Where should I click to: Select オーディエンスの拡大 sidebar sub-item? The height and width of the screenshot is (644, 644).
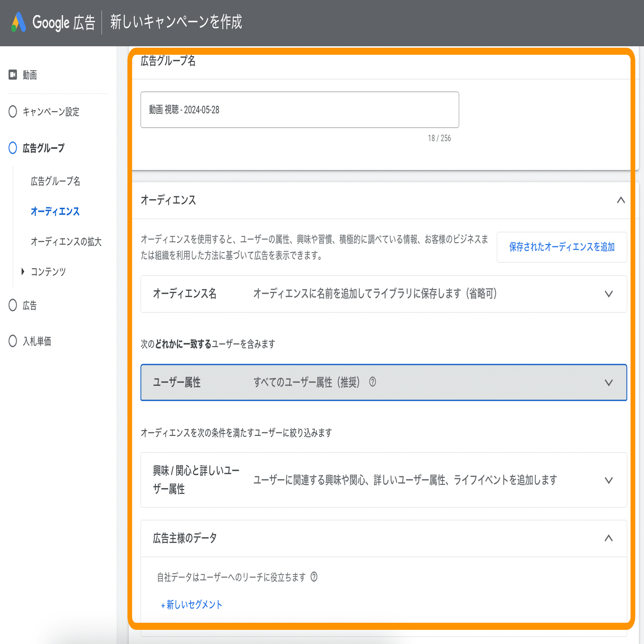pos(66,242)
